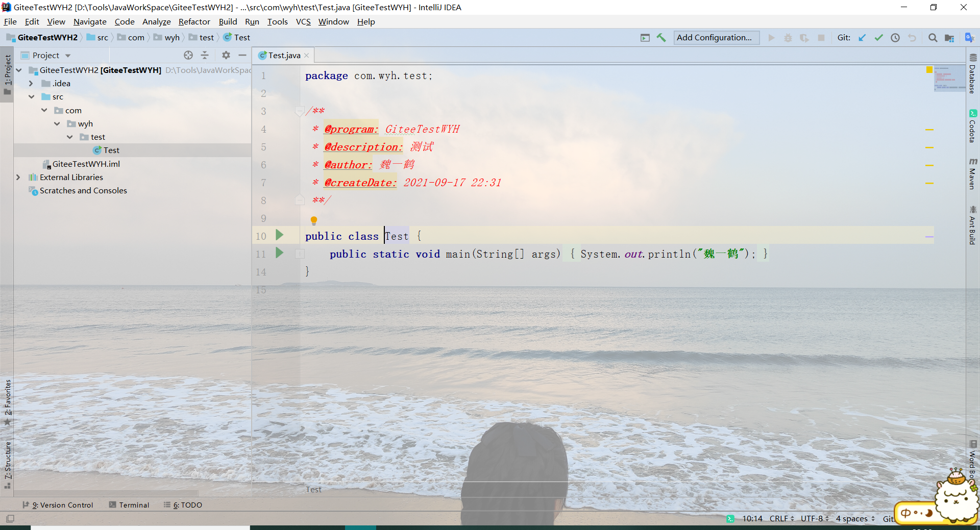Click the Debug bug icon in toolbar
Screen dimensions: 980x530
coord(788,38)
